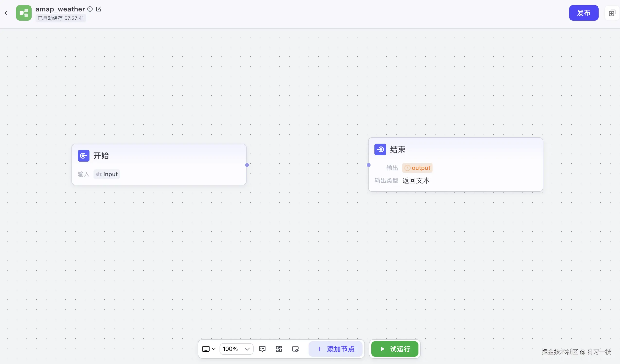The height and width of the screenshot is (364, 620).
Task: Click the back arrow to leave the editor
Action: (6, 13)
